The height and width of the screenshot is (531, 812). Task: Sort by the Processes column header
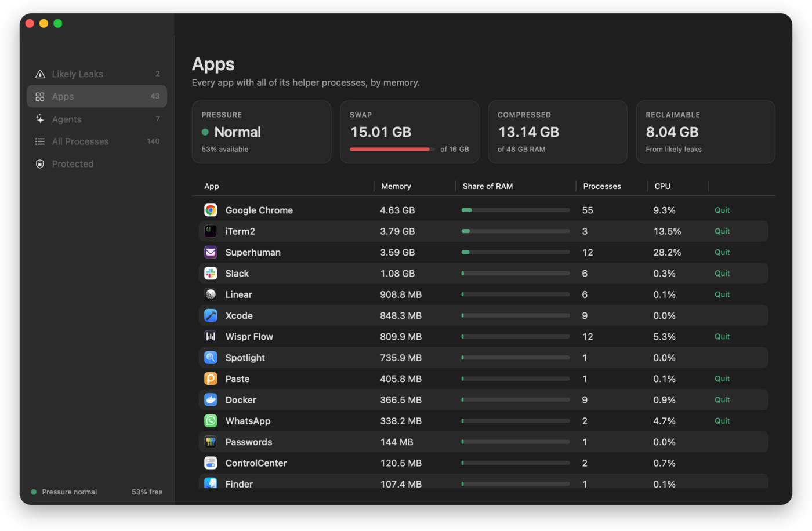602,186
